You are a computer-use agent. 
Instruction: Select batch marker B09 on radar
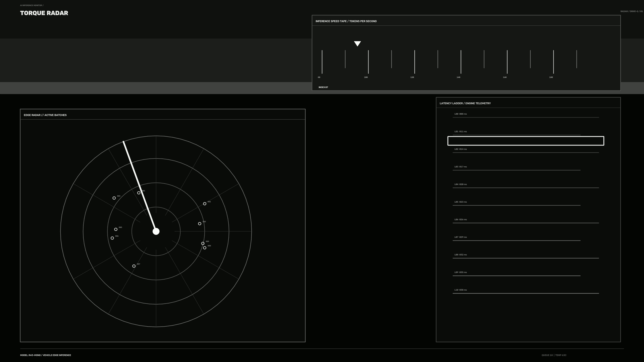[x=203, y=244]
